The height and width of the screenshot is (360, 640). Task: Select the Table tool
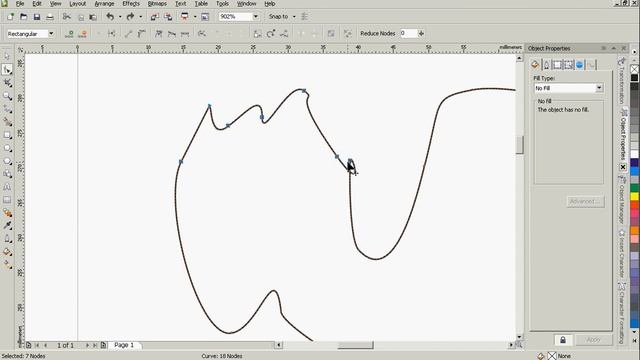pyautogui.click(x=7, y=200)
